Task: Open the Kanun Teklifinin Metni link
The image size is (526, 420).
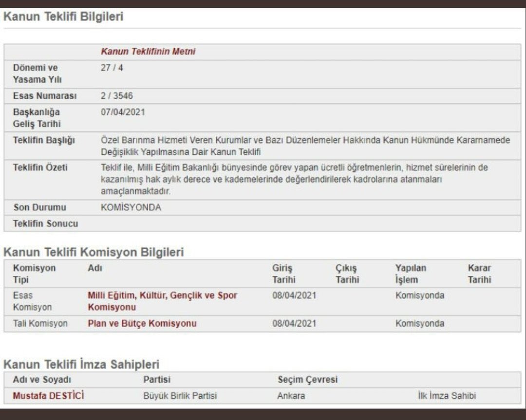Action: (x=148, y=52)
